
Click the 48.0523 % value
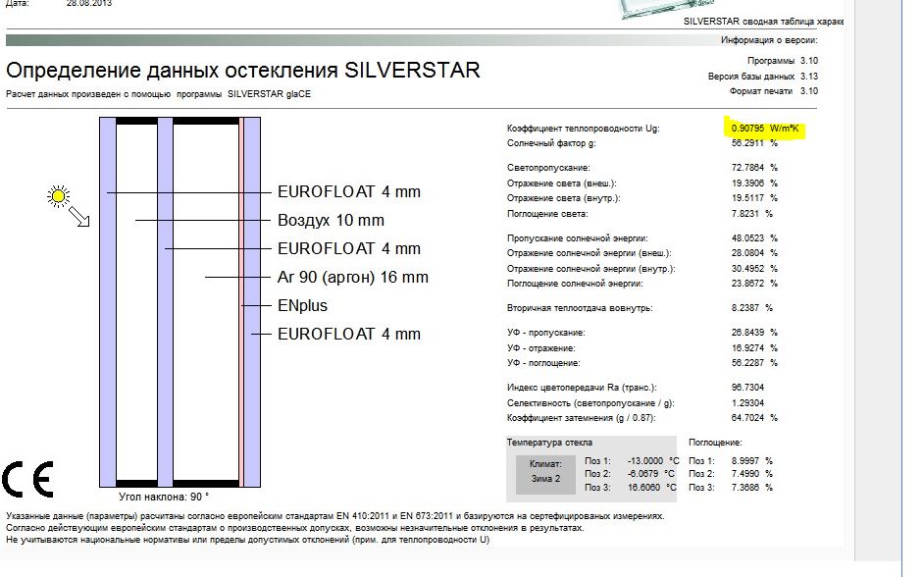[754, 238]
